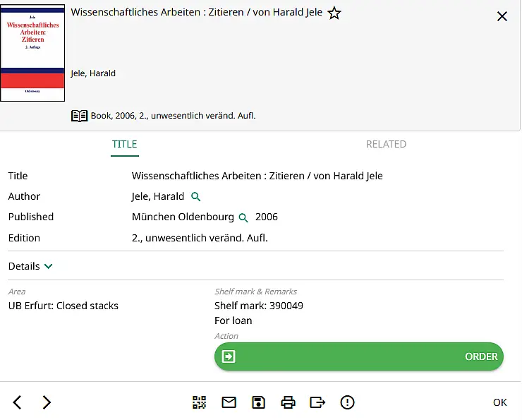Go to previous record arrow
Image resolution: width=522 pixels, height=420 pixels.
coord(18,402)
